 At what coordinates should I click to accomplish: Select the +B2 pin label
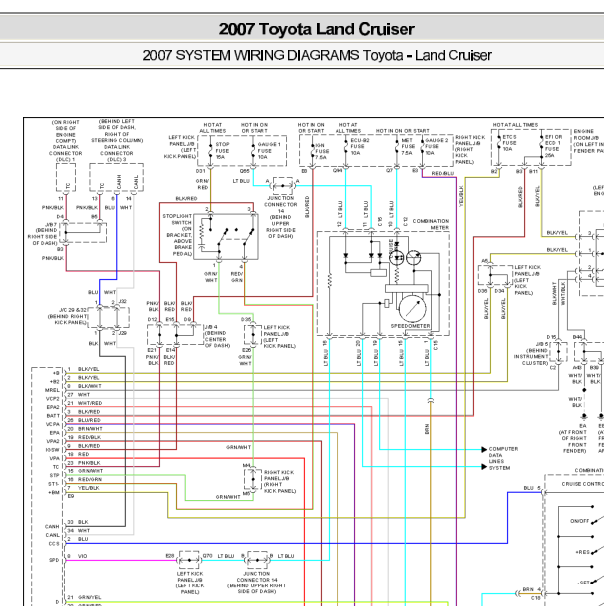55,381
